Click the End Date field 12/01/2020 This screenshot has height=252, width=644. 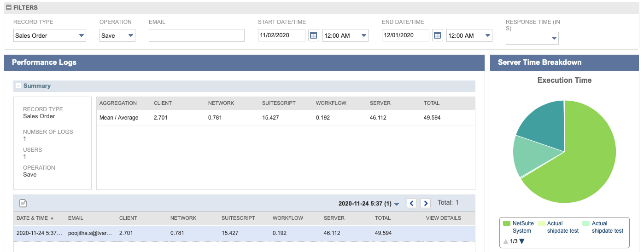[x=405, y=35]
